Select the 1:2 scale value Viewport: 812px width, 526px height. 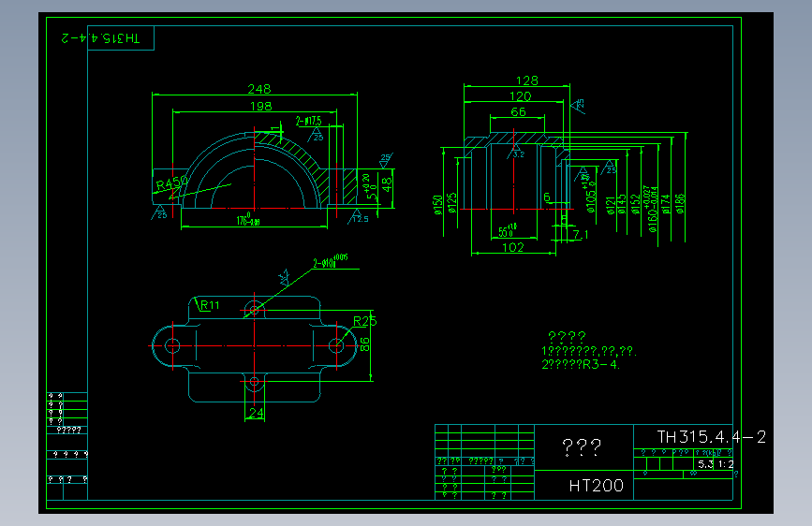click(726, 464)
